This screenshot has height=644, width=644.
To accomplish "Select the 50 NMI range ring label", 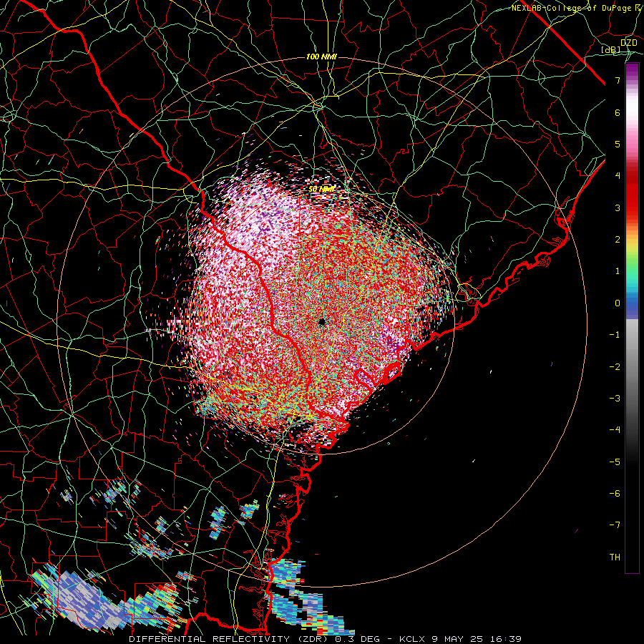I will click(x=321, y=189).
